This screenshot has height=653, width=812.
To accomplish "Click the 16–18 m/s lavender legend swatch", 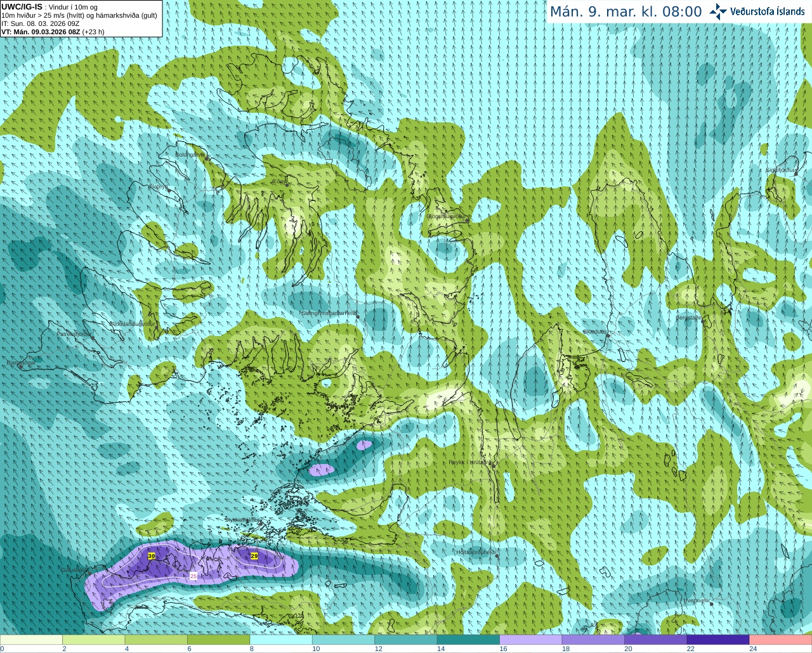I will (x=531, y=640).
